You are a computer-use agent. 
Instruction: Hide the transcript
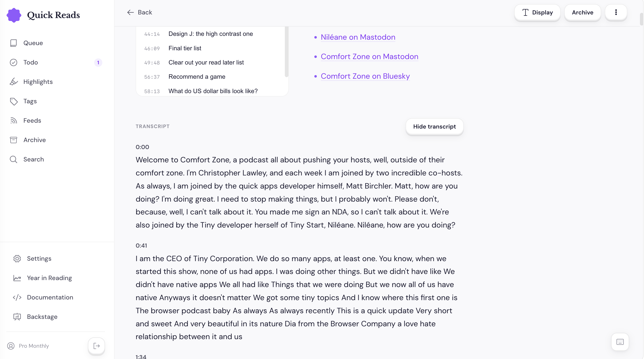(434, 127)
